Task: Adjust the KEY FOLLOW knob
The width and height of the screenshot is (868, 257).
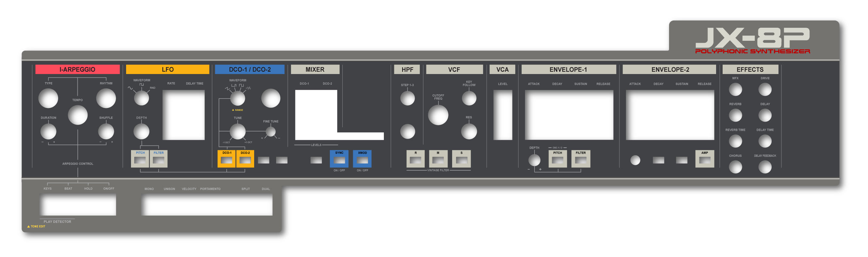Action: point(469,98)
